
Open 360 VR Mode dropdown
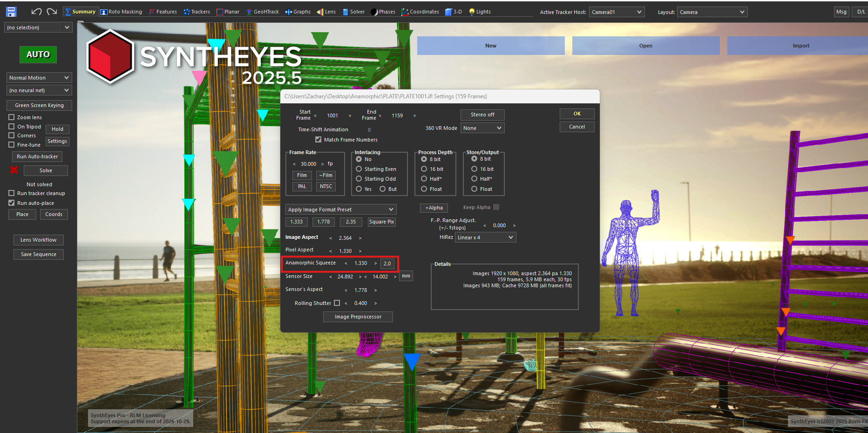click(482, 128)
